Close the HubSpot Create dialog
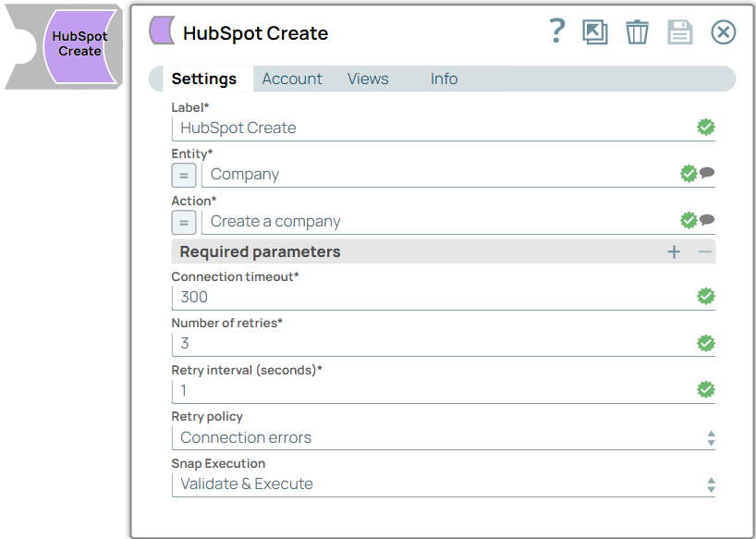756x539 pixels. [724, 32]
